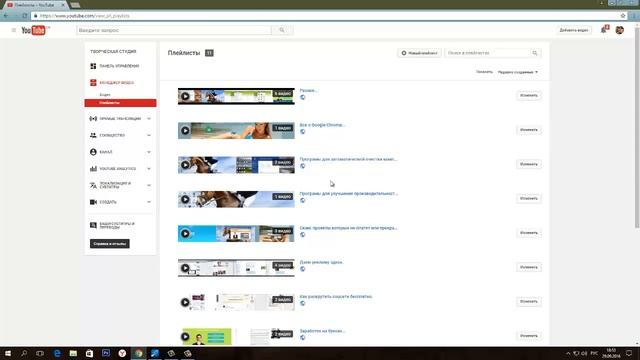Open the Action Center notification icon
Viewport: 640px width, 360px height.
tap(629, 353)
